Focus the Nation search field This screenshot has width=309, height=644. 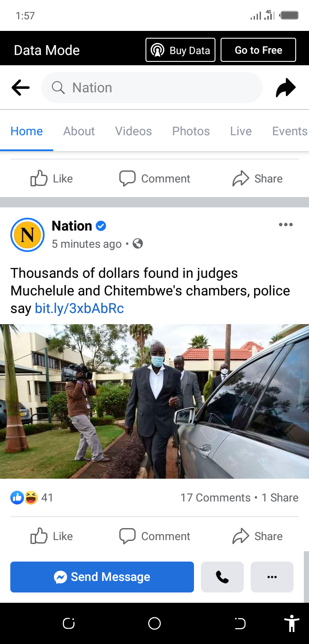(x=152, y=88)
